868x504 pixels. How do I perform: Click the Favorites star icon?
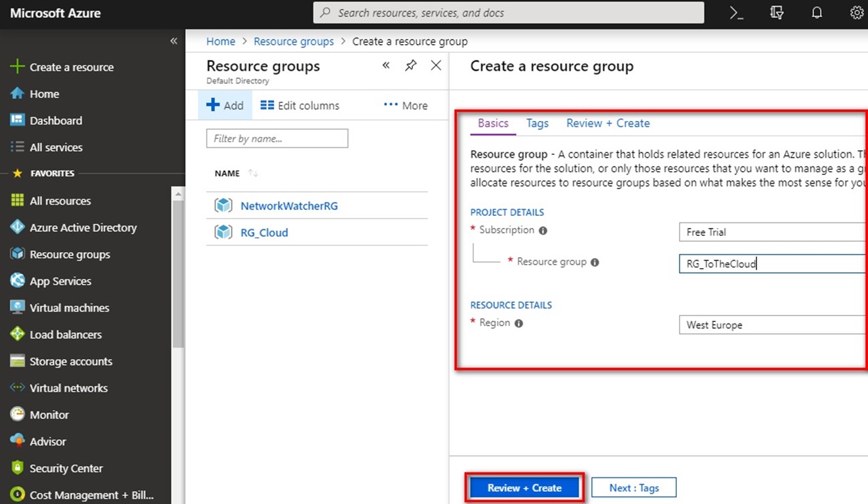(x=17, y=173)
